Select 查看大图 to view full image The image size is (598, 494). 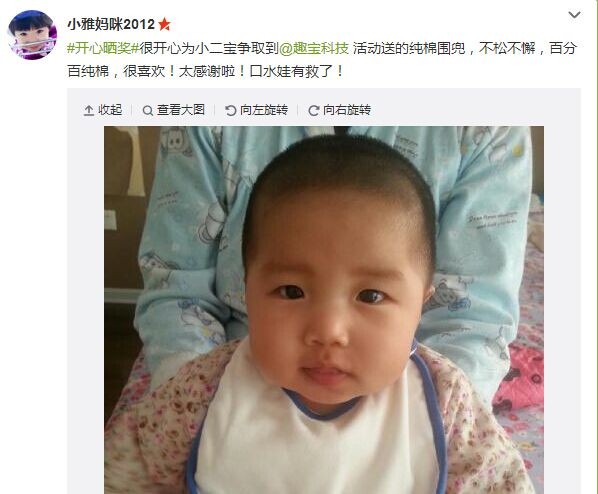click(x=181, y=110)
